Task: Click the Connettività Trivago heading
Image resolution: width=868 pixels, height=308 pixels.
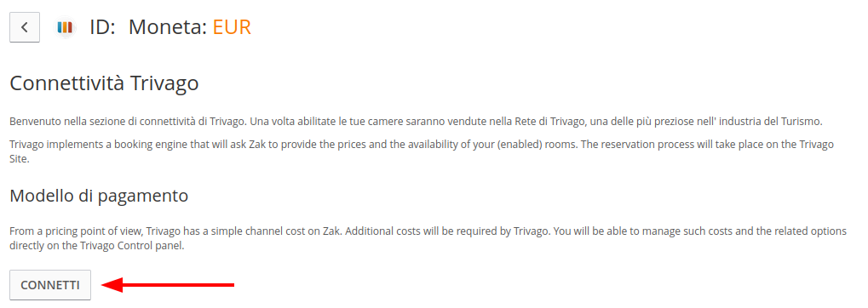Action: (104, 83)
